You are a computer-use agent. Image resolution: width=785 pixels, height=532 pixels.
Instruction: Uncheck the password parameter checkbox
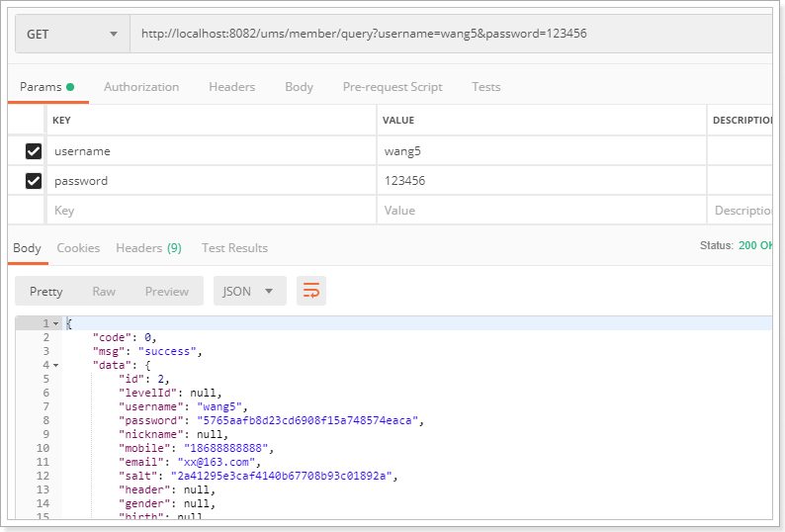click(x=34, y=181)
